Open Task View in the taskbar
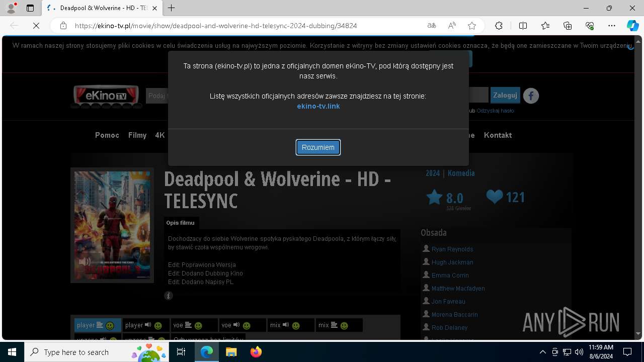This screenshot has width=644, height=362. pyautogui.click(x=182, y=352)
